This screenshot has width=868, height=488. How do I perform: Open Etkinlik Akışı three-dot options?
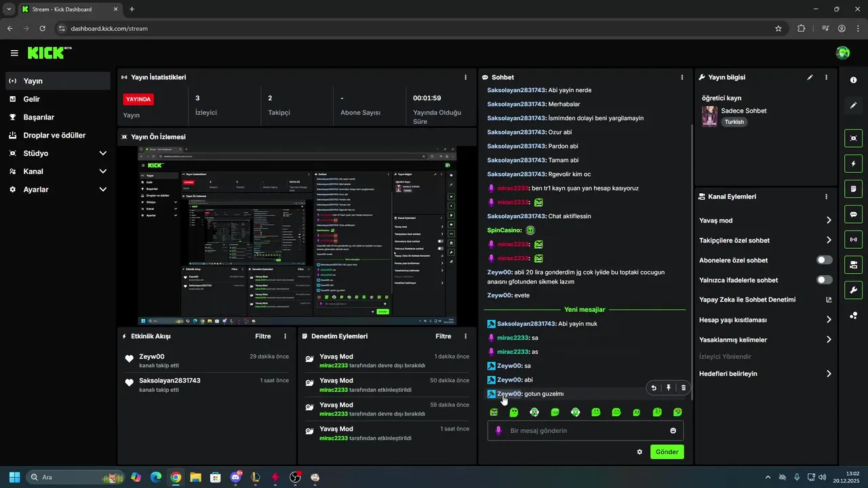coord(285,336)
